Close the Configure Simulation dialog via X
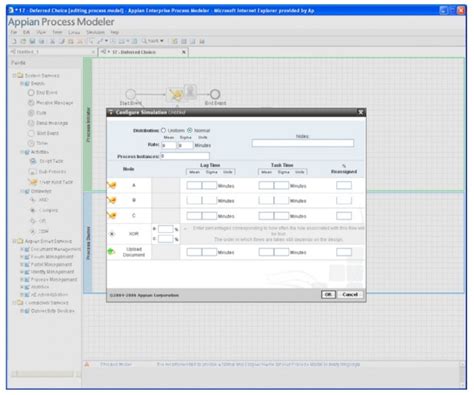 tap(360, 112)
